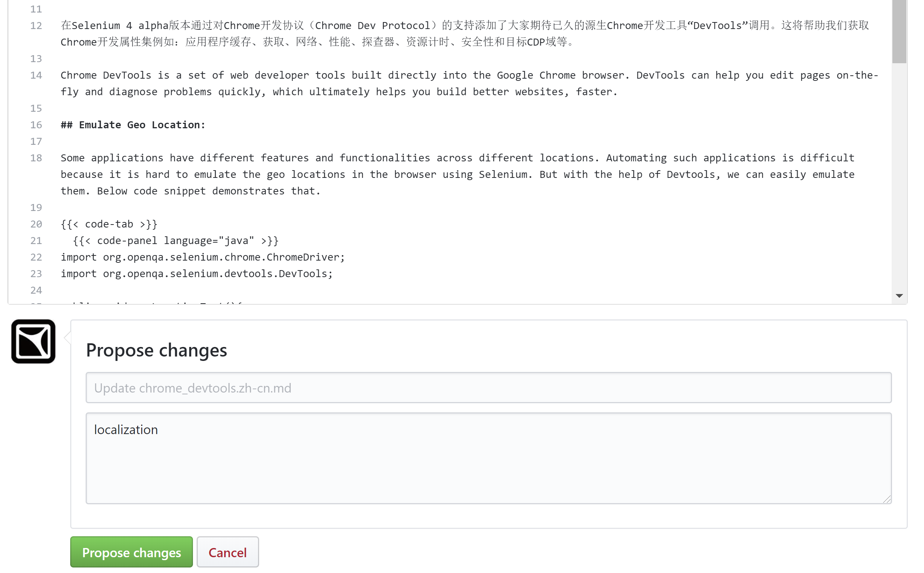Click the description textarea resize handle
This screenshot has width=924, height=573.
point(887,499)
